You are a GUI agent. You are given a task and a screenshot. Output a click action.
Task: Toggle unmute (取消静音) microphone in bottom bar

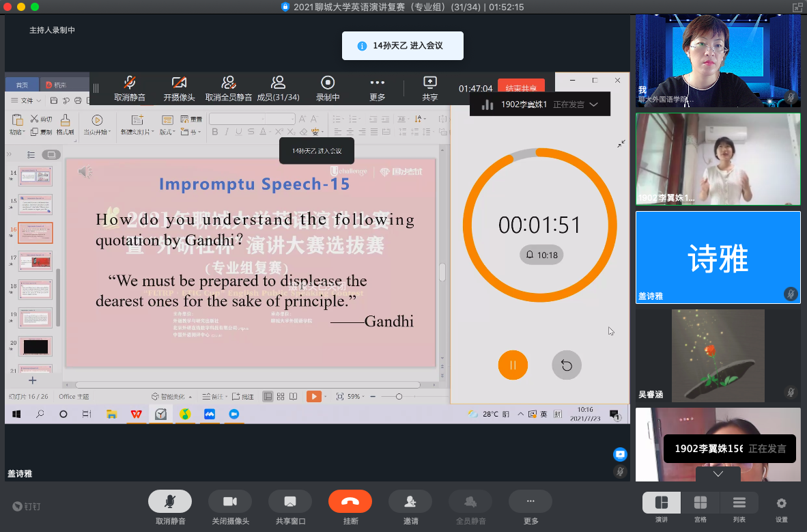[170, 502]
